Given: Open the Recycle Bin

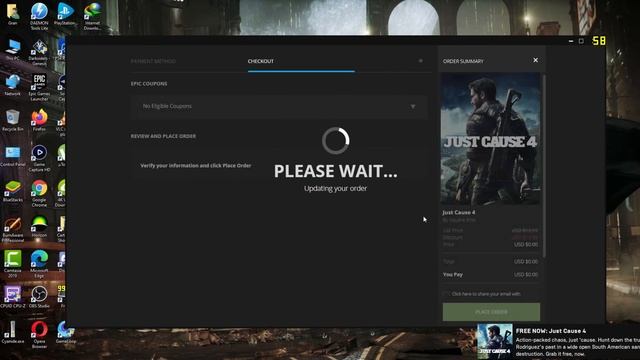Looking at the screenshot, I should pos(13,120).
